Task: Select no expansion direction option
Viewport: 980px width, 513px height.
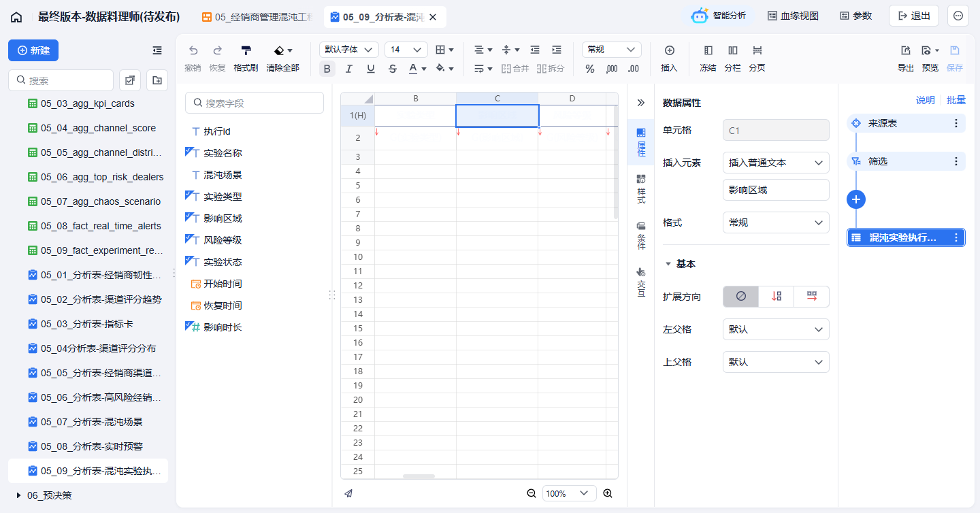Action: coord(741,297)
